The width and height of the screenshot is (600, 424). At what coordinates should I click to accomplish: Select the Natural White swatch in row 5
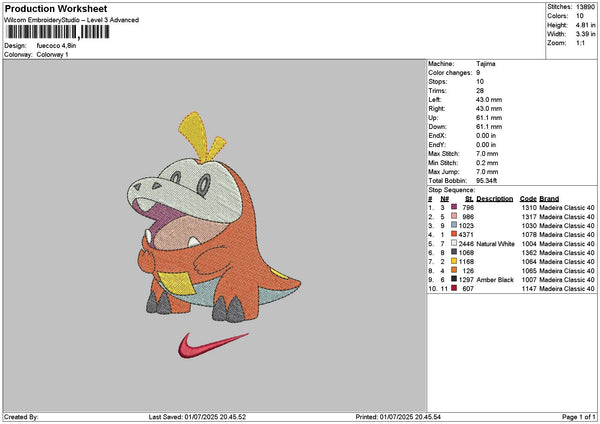click(x=454, y=243)
